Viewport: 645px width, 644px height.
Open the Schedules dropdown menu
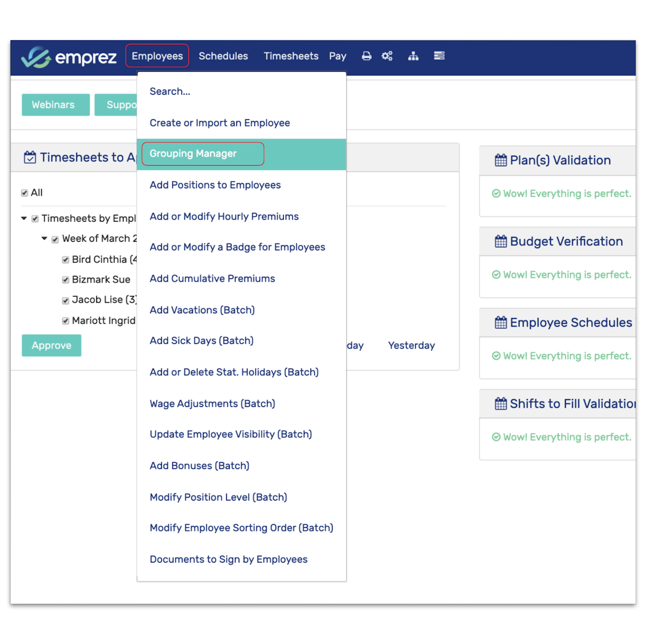pyautogui.click(x=223, y=56)
